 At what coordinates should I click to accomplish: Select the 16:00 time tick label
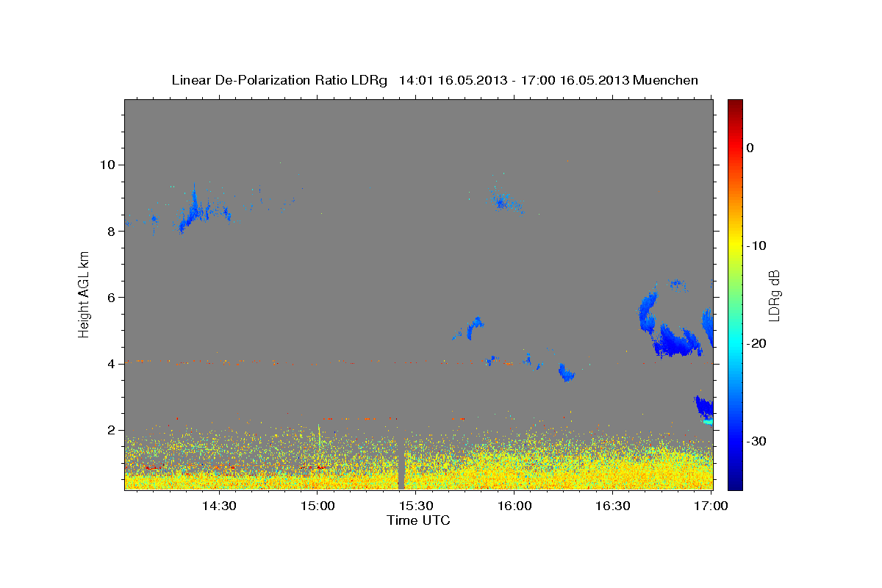514,506
